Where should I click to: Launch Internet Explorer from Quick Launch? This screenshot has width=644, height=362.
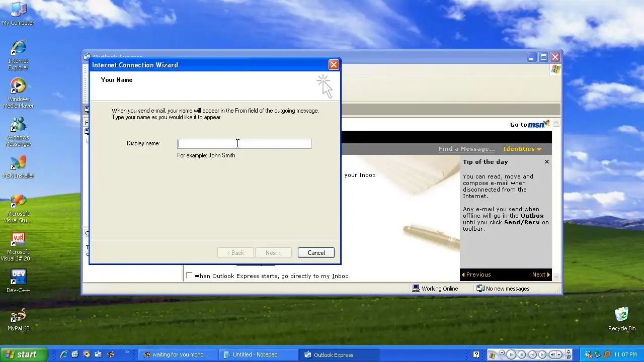click(x=64, y=354)
